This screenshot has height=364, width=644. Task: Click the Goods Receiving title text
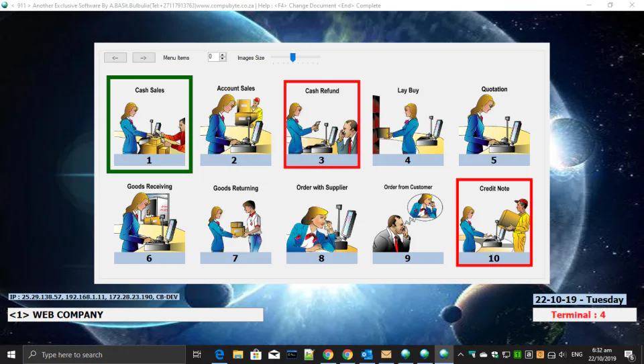pyautogui.click(x=150, y=186)
